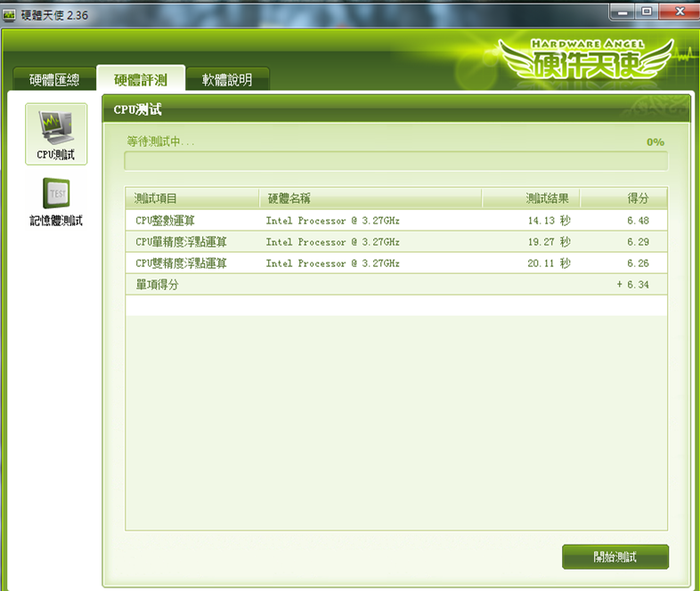Select the CPU整數運算 row label
Screen dimensions: 700x591
[x=165, y=221]
